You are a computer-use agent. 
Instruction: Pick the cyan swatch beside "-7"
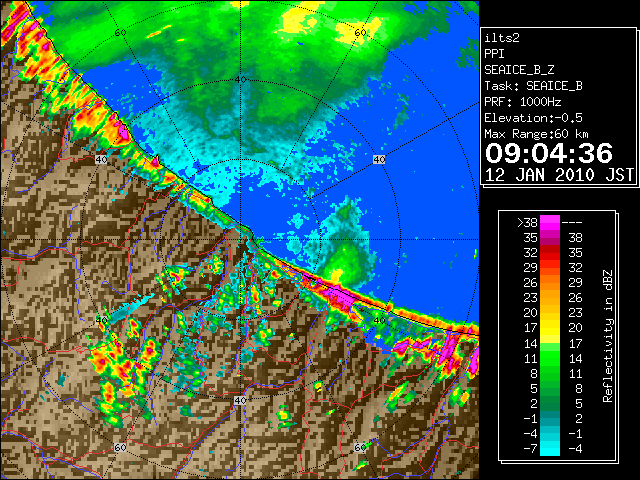[x=550, y=449]
